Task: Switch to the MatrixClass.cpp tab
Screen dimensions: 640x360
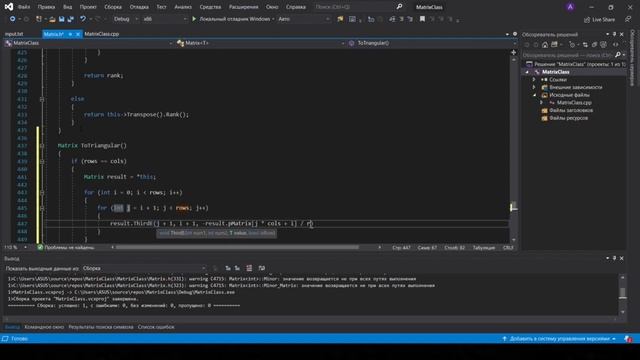Action: tap(102, 34)
